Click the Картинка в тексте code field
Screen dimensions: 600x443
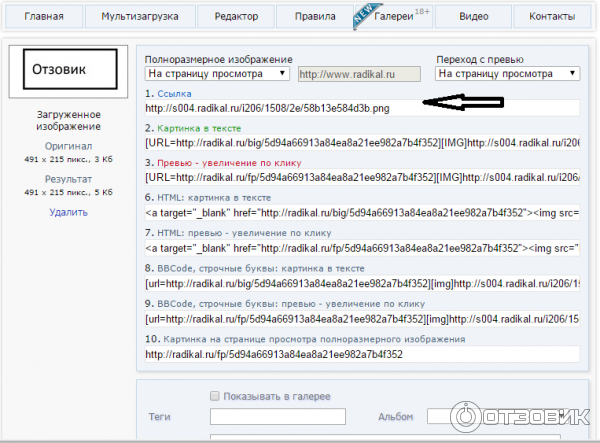pyautogui.click(x=360, y=143)
